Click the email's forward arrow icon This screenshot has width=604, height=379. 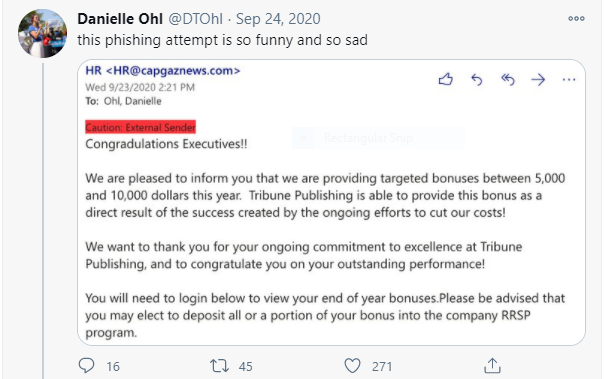(538, 80)
